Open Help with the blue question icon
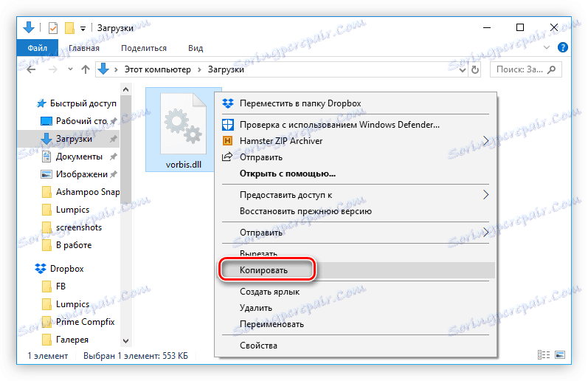This screenshot has width=588, height=381. tap(562, 48)
